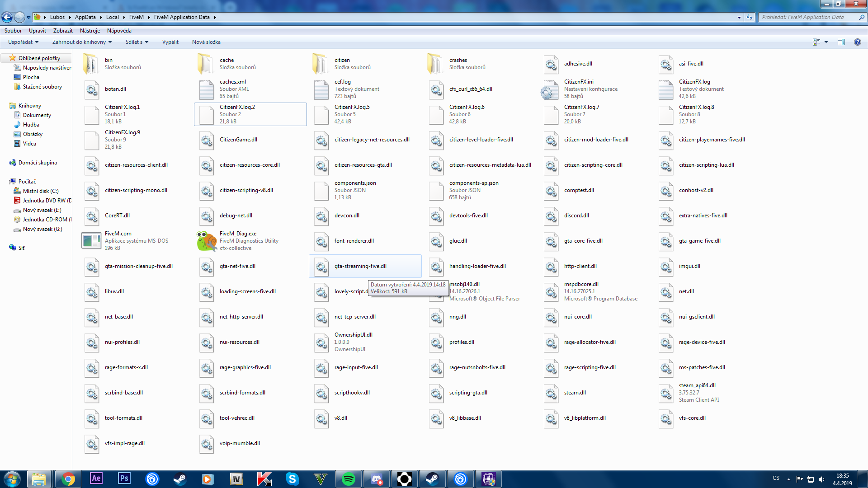Viewport: 868px width, 488px height.
Task: Open Google Chrome from the taskbar
Action: coord(68,479)
